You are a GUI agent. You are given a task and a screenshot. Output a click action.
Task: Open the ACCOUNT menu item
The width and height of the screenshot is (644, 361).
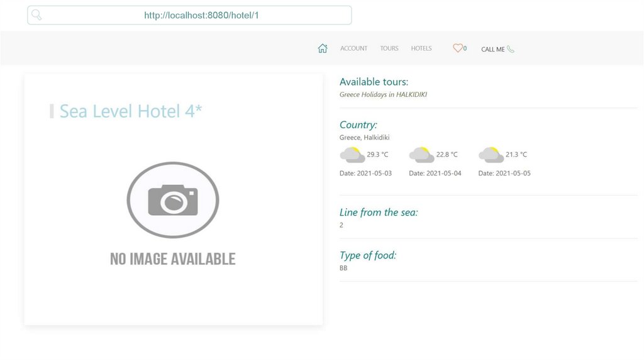pyautogui.click(x=353, y=48)
